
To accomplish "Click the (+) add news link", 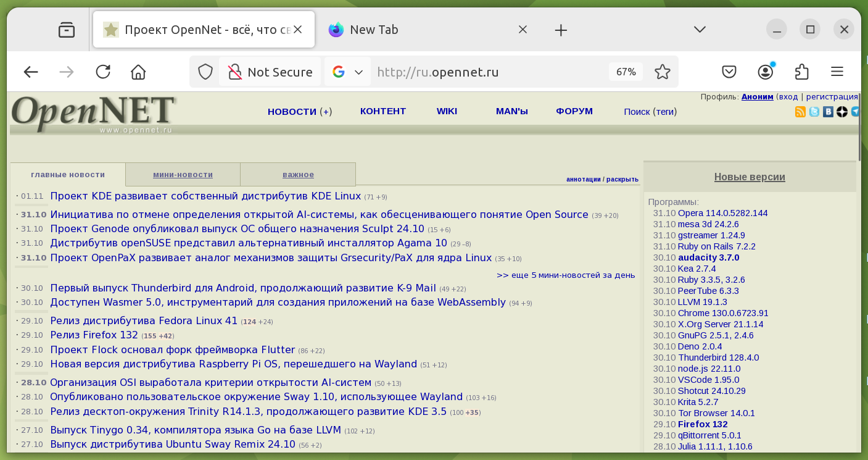I will coord(326,112).
